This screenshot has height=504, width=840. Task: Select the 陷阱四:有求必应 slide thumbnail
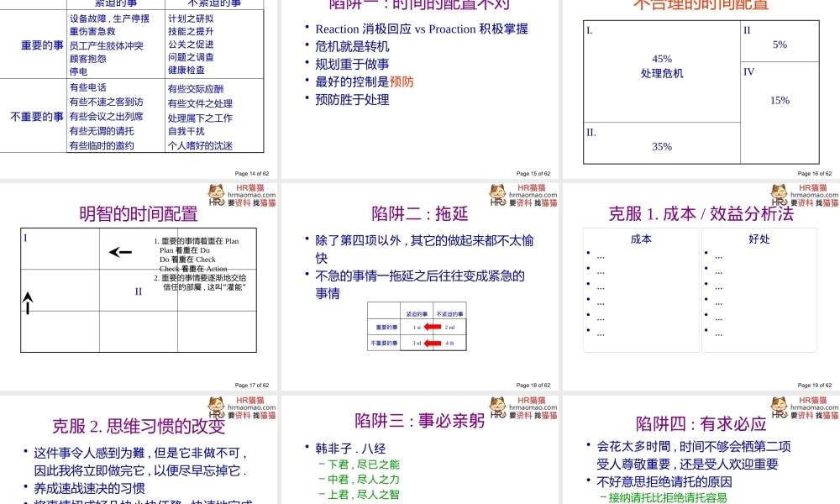click(x=701, y=450)
